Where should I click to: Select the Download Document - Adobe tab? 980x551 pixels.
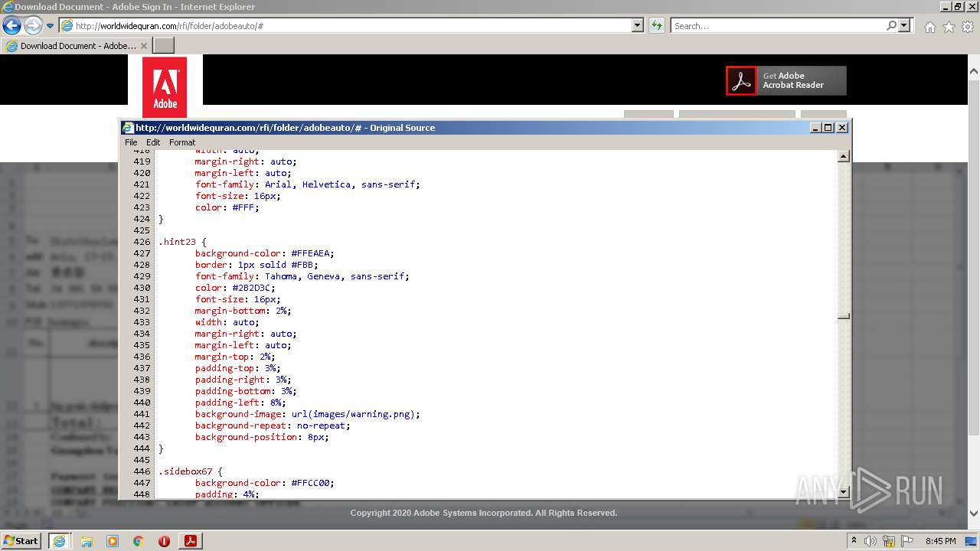tap(77, 46)
